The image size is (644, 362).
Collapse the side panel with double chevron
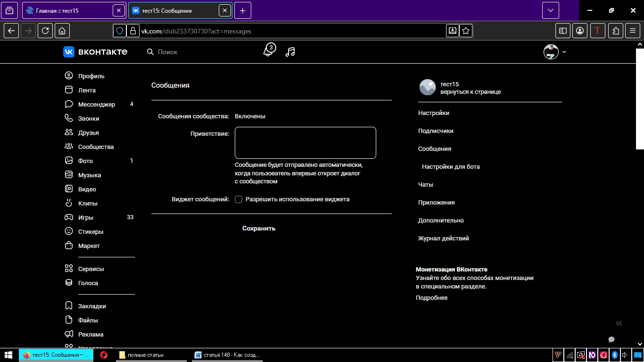(x=619, y=323)
